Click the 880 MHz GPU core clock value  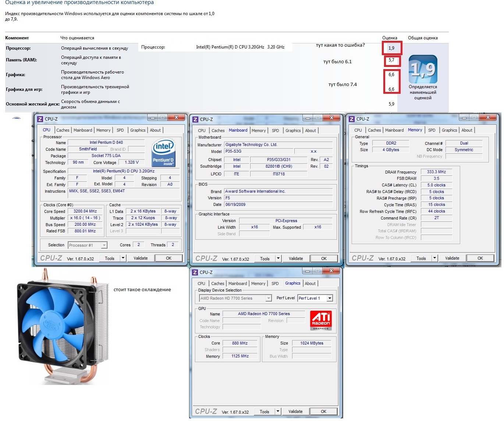pyautogui.click(x=240, y=343)
